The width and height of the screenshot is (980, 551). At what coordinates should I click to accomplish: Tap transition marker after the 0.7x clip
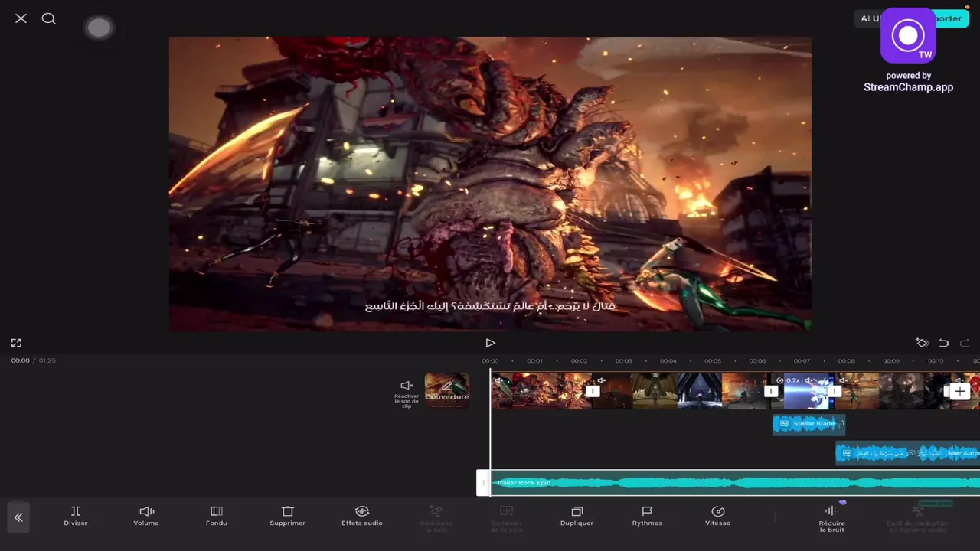click(834, 391)
